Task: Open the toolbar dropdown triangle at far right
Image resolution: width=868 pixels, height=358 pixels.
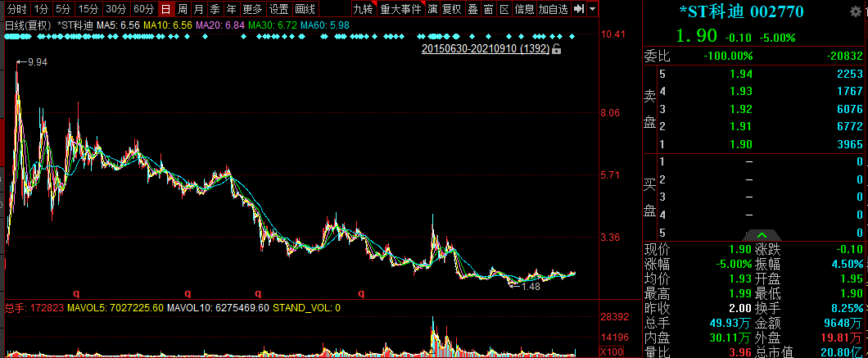Action: pyautogui.click(x=593, y=9)
